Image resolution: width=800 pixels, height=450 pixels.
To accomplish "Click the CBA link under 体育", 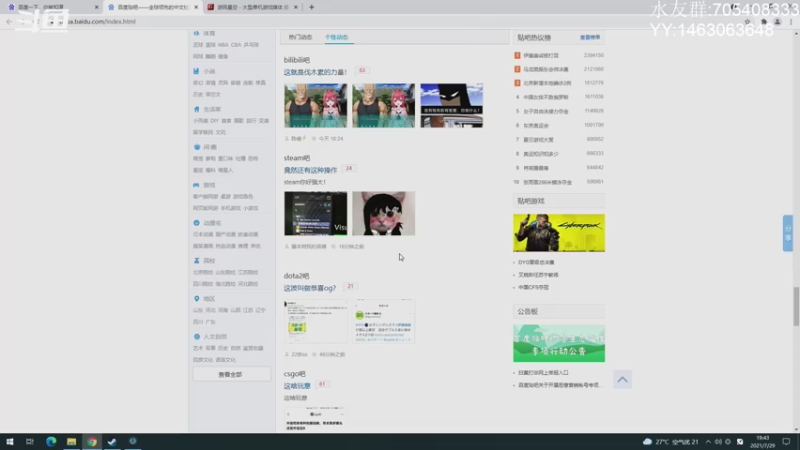I will point(236,45).
